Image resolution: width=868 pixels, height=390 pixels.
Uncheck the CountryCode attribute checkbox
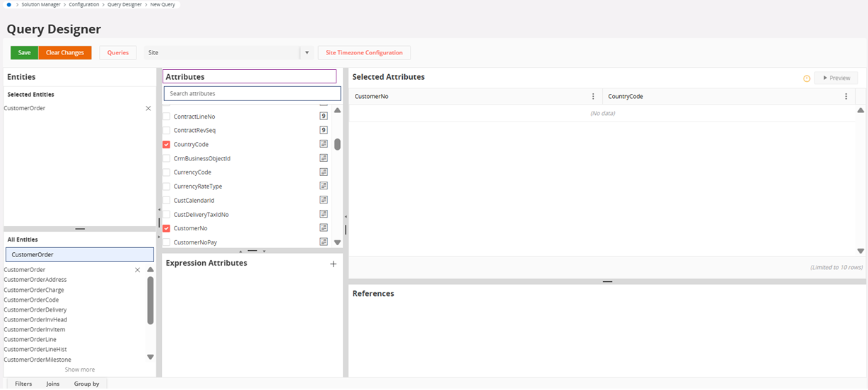point(167,144)
